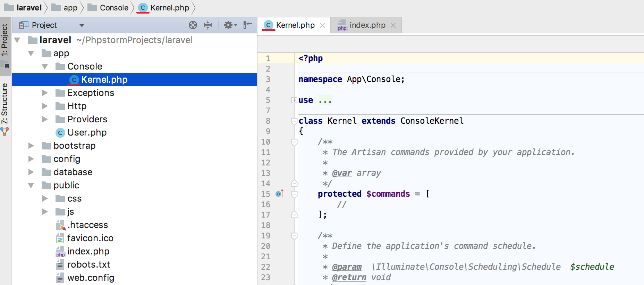The height and width of the screenshot is (285, 644).
Task: Collapse the Console folder
Action: point(45,67)
